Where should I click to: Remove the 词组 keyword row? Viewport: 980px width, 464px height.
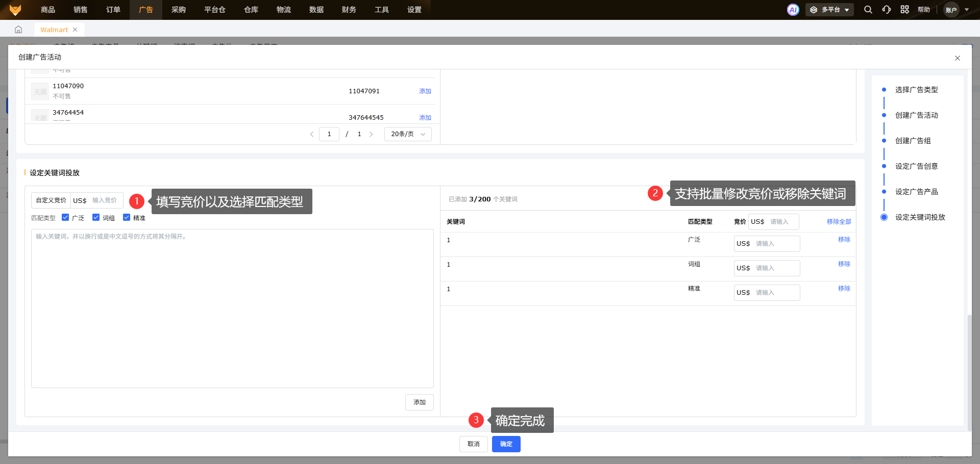pos(844,264)
